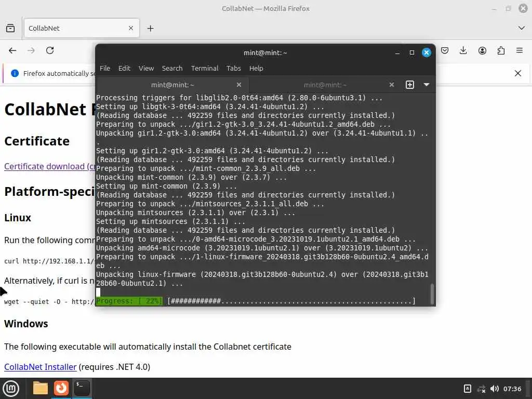Open the network tray icon
The image size is (532, 399).
point(481,389)
